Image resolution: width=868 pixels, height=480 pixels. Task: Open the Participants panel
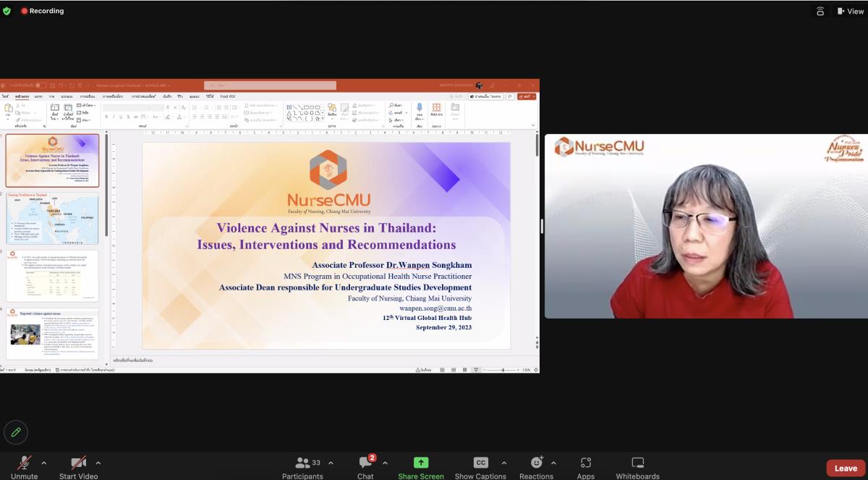click(x=302, y=467)
